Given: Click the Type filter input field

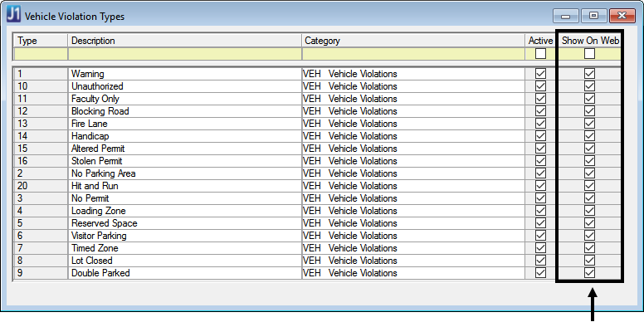Looking at the screenshot, I should (x=40, y=54).
